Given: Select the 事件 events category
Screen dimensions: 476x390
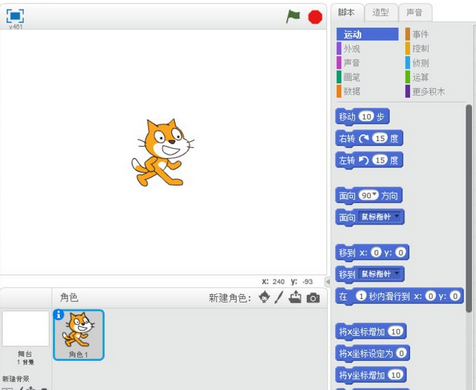Looking at the screenshot, I should coord(417,34).
